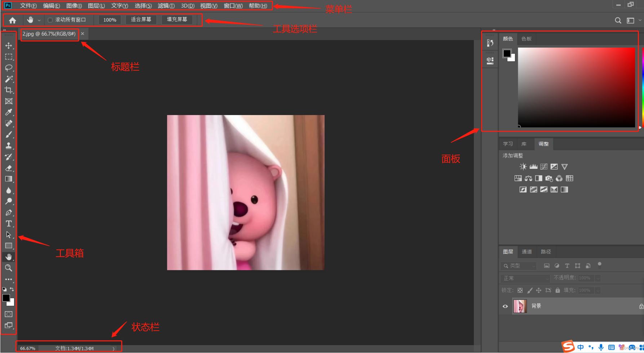
Task: Select the Path Selection tool
Action: 9,235
